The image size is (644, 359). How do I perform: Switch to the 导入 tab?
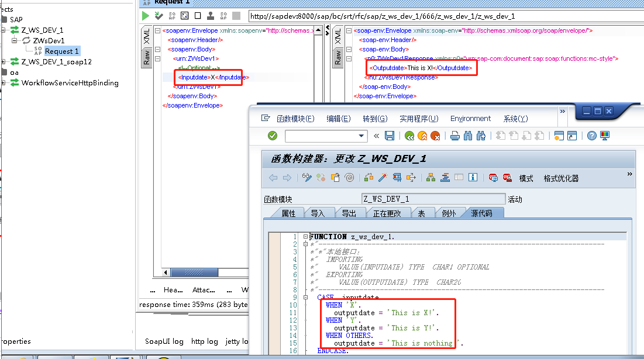pos(318,213)
